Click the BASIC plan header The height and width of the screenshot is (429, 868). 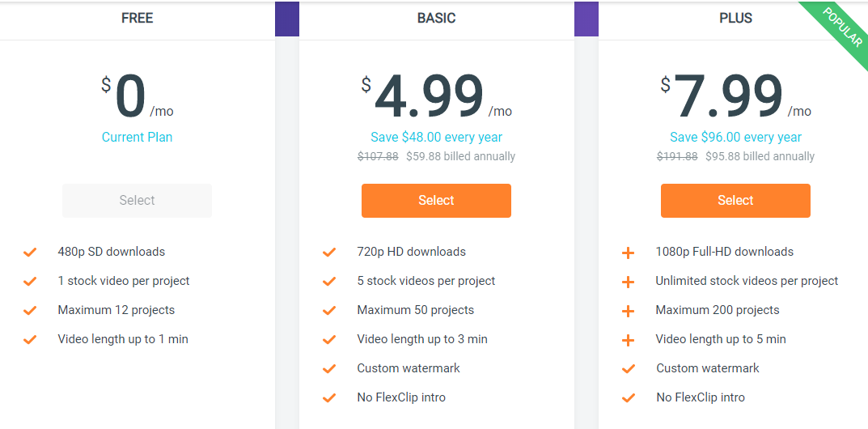click(x=436, y=18)
